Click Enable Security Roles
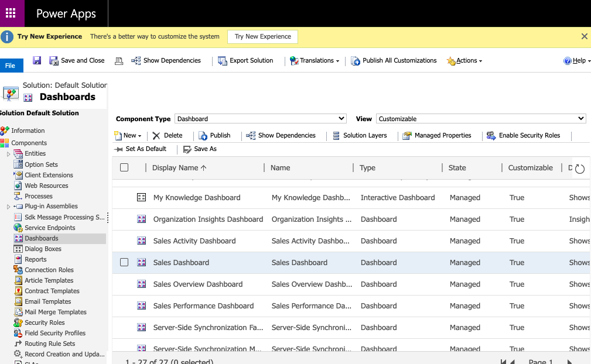Screen dimensions: 591x364 pyautogui.click(x=523, y=136)
